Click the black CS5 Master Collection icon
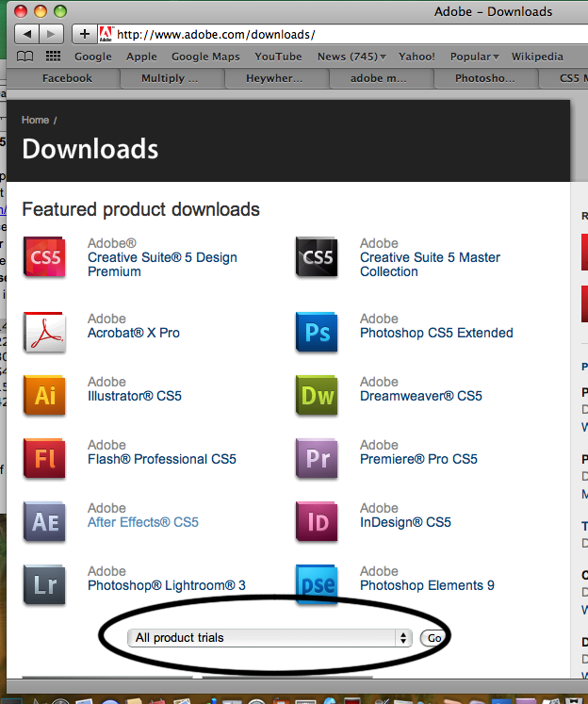 pos(317,257)
